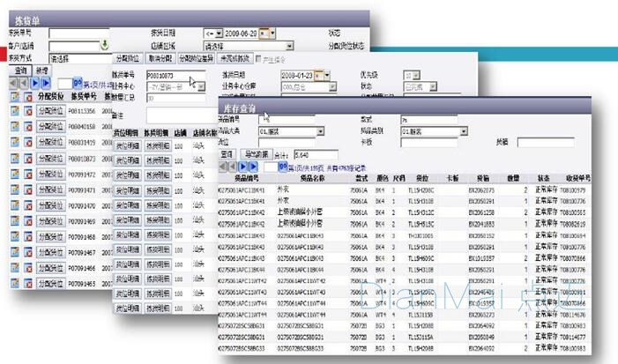Jump to last page in picking list pager
This screenshot has height=364, width=618.
coord(46,82)
